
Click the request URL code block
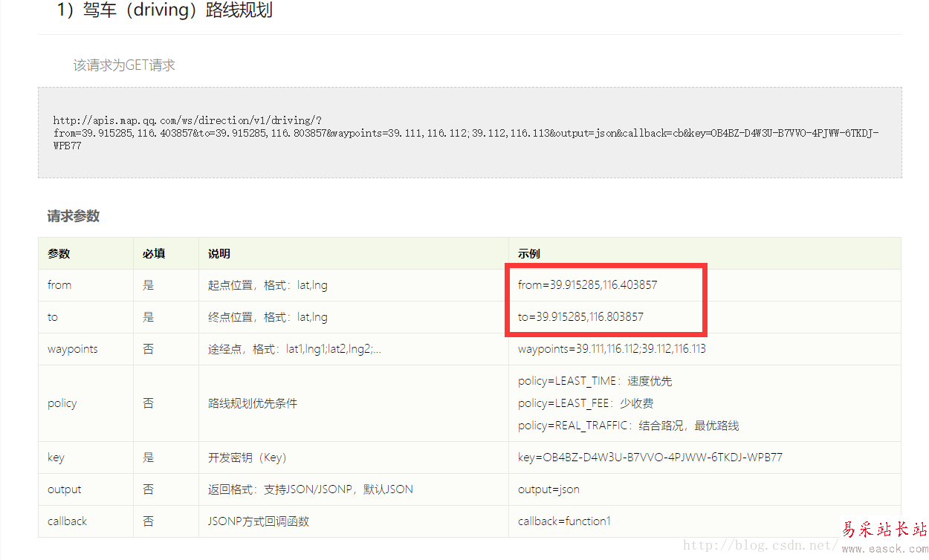pyautogui.click(x=470, y=133)
